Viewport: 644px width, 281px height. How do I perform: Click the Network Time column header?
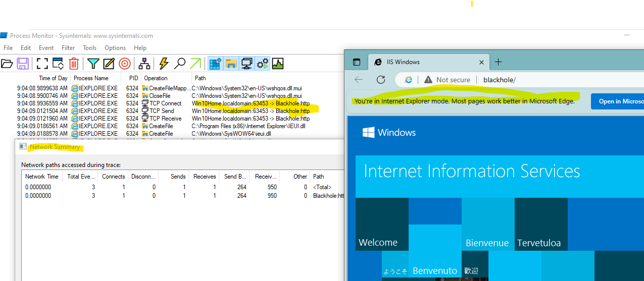42,177
